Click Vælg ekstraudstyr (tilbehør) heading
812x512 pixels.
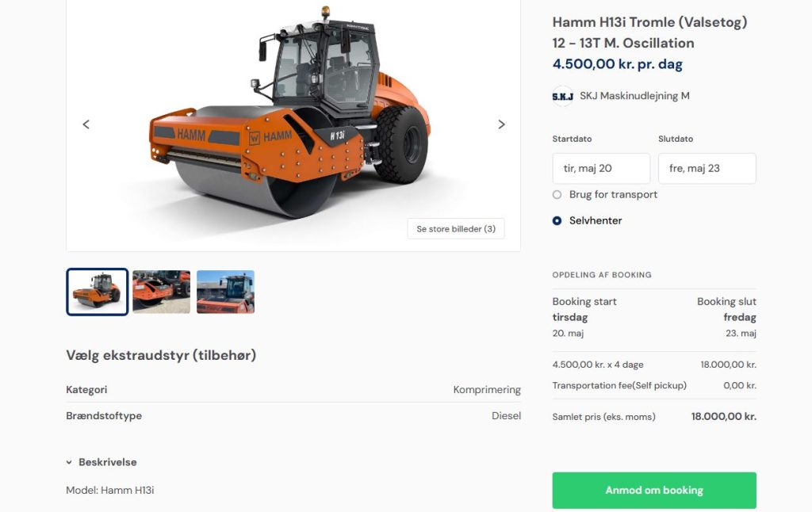pos(161,355)
